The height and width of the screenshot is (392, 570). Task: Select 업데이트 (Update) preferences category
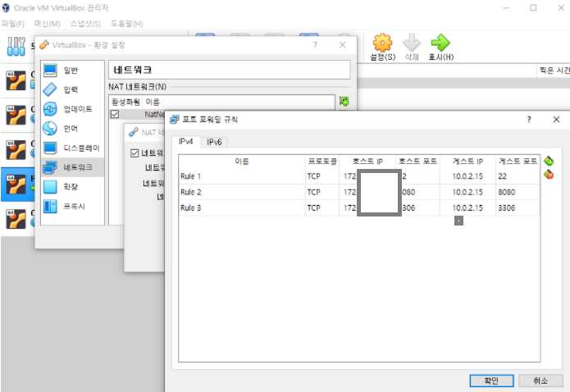coord(73,109)
